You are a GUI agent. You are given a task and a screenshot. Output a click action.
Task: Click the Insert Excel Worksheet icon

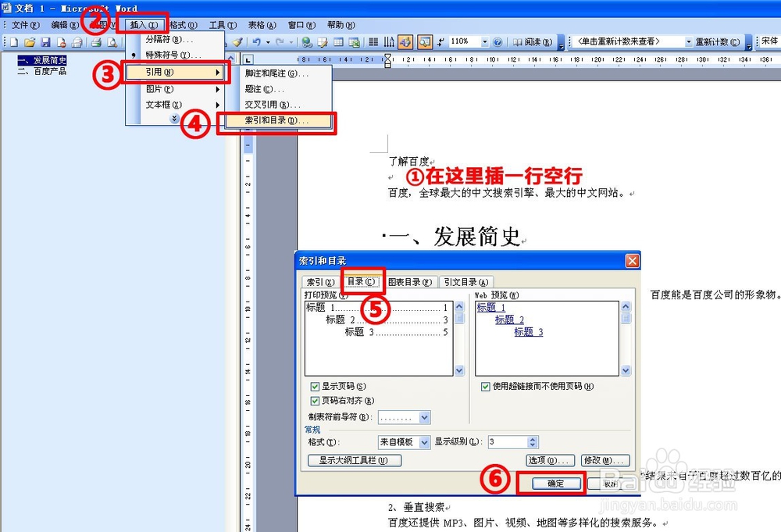(354, 42)
